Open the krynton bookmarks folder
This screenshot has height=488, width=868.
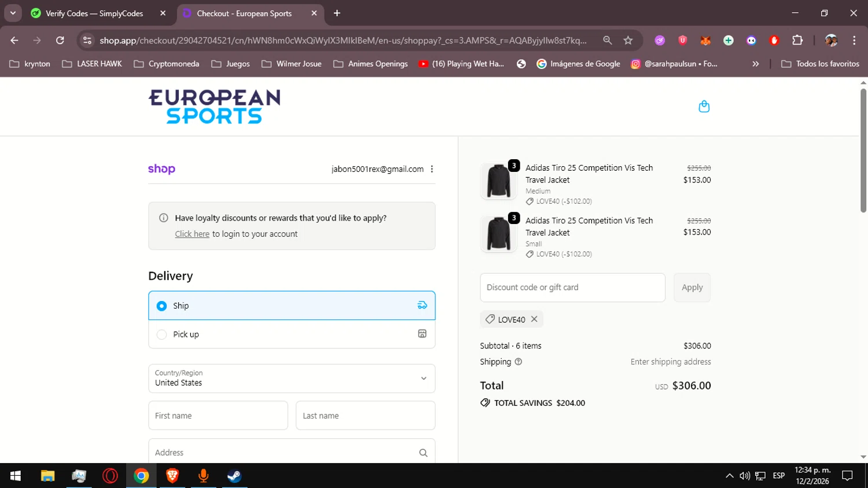pos(30,64)
